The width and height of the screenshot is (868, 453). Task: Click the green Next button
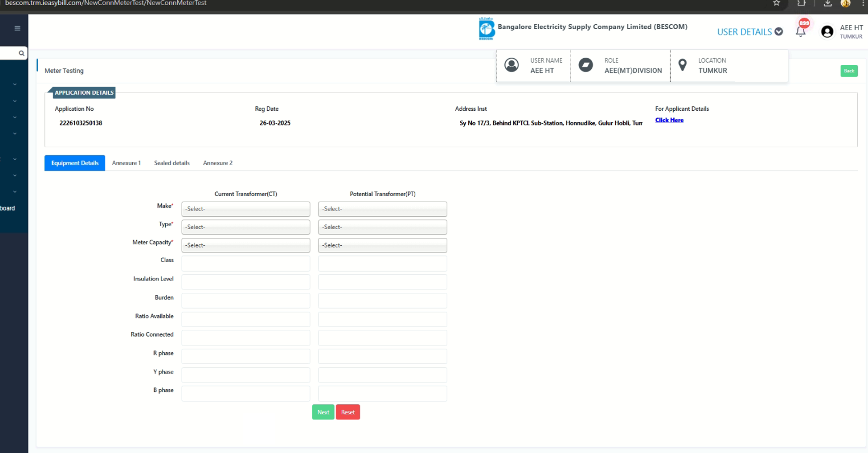pyautogui.click(x=323, y=412)
